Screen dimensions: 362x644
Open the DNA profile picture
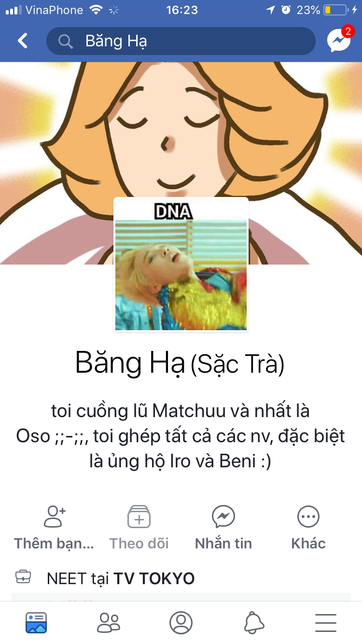[x=181, y=265]
